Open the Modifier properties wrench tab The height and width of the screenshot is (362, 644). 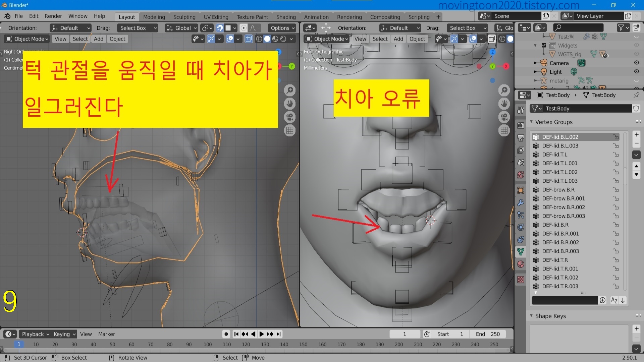pos(521,203)
